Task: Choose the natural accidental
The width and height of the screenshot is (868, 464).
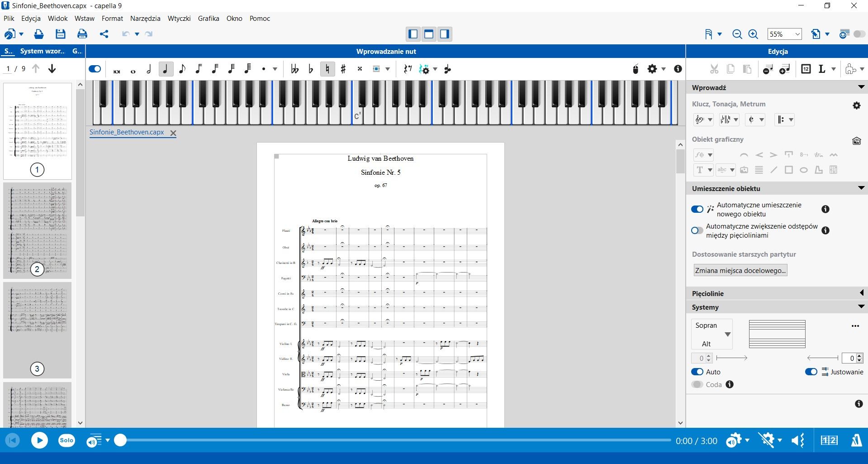Action: tap(327, 69)
